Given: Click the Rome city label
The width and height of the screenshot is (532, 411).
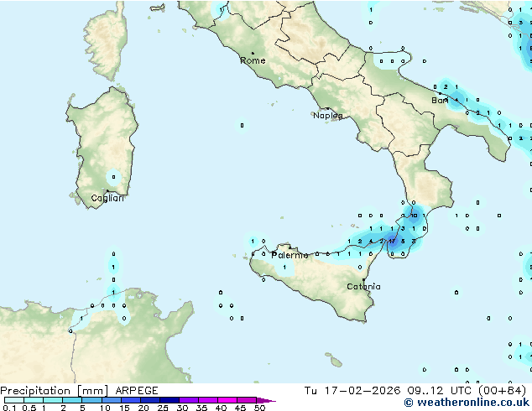Looking at the screenshot, I should coord(253,60).
